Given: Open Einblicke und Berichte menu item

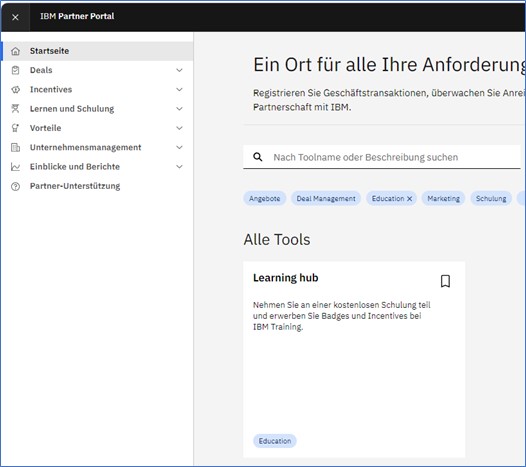Looking at the screenshot, I should tap(97, 167).
